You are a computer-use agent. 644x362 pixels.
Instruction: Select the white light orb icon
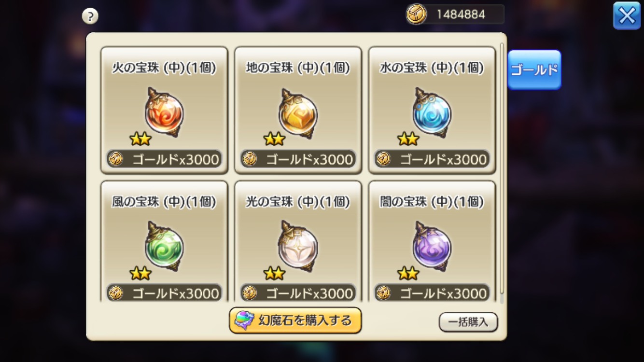[298, 247]
